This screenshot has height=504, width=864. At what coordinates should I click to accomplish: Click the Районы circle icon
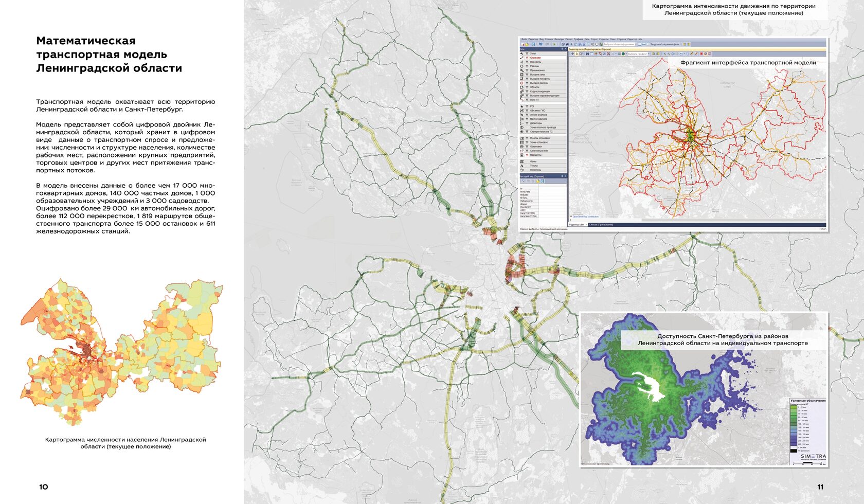(521, 66)
